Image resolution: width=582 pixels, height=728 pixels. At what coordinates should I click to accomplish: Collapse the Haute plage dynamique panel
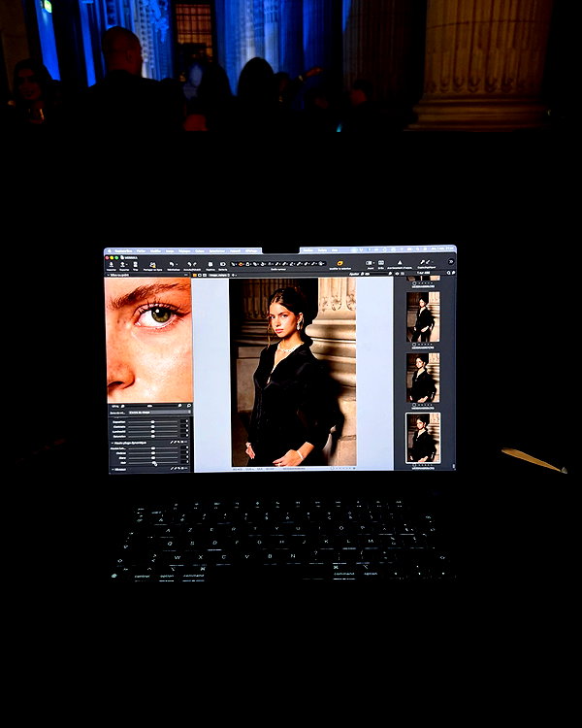(x=113, y=443)
